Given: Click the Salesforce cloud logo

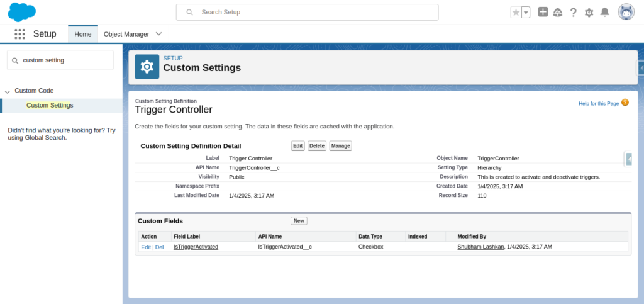Looking at the screenshot, I should [x=22, y=13].
